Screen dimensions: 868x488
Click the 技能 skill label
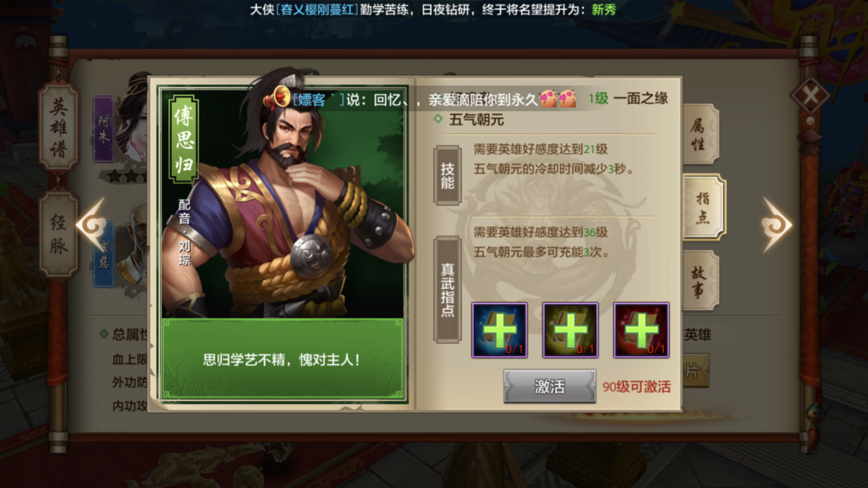(448, 176)
